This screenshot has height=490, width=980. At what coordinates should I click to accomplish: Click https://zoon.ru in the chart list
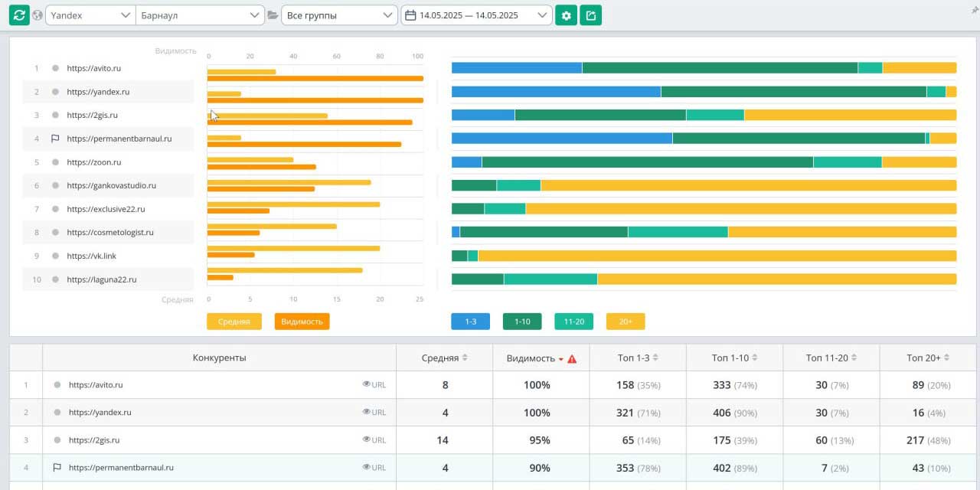93,162
